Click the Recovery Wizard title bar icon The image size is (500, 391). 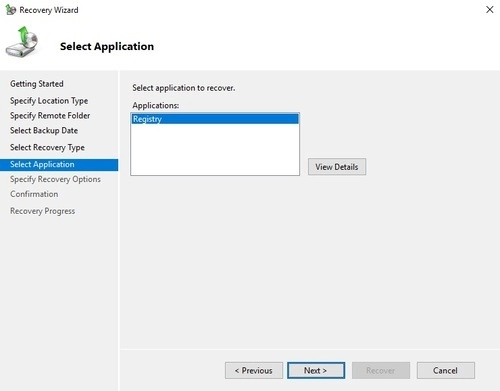point(11,10)
